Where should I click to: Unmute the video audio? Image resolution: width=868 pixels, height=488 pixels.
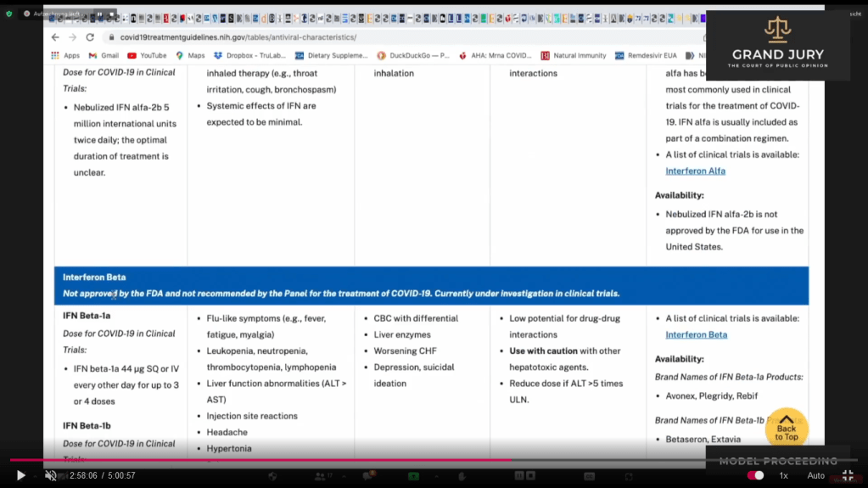[50, 476]
